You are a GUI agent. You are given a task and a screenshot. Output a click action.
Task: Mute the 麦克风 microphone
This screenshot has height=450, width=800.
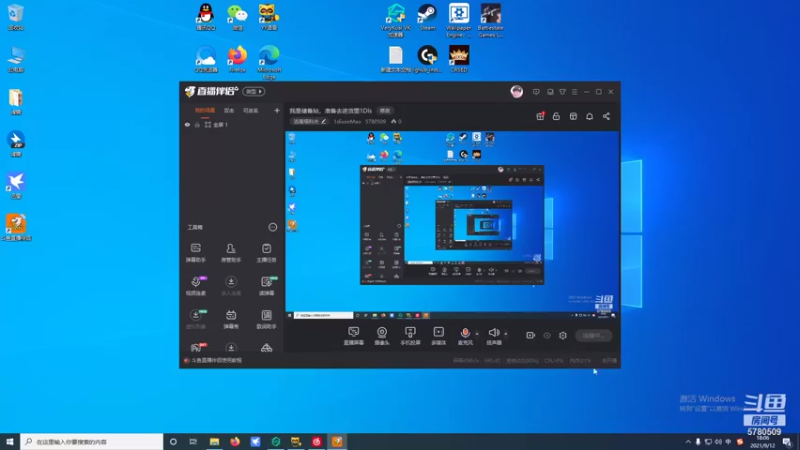[x=465, y=336]
